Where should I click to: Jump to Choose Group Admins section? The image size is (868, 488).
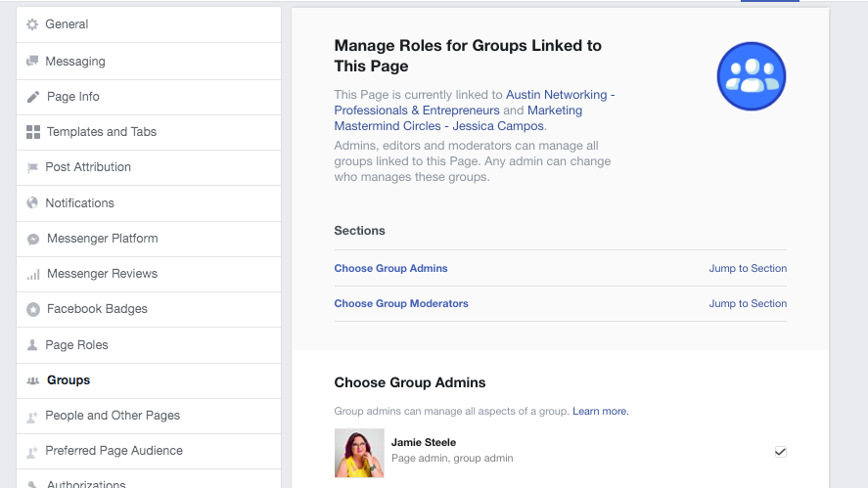coord(748,268)
